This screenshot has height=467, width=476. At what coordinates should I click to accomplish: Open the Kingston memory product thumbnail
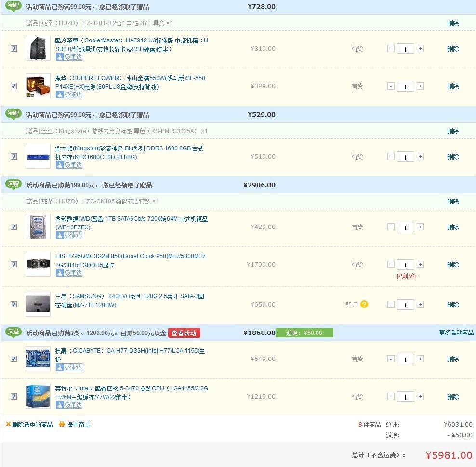pos(38,156)
